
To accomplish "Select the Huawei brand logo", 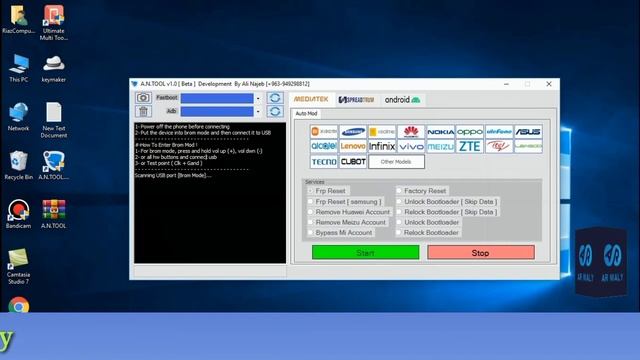I will 411,131.
